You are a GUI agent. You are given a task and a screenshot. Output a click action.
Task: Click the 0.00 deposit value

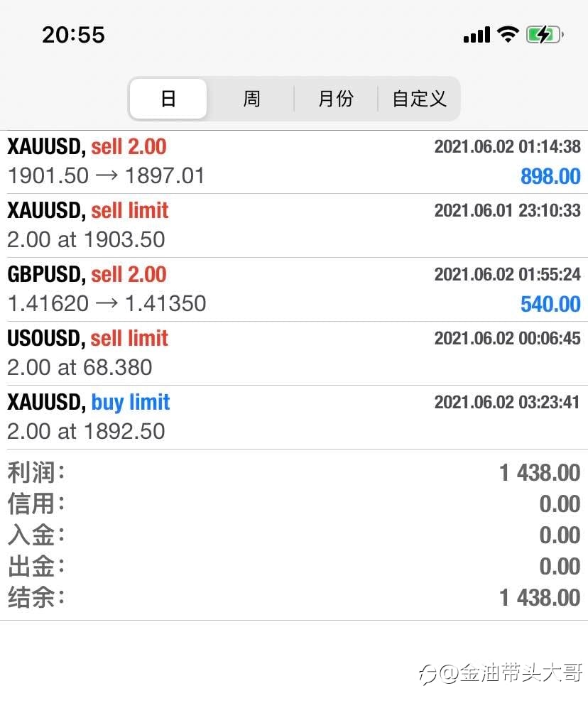[560, 535]
